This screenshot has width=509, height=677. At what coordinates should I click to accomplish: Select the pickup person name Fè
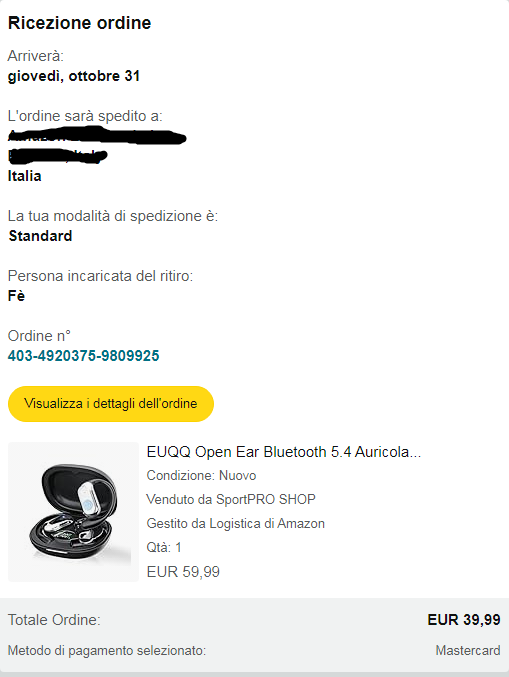click(16, 296)
